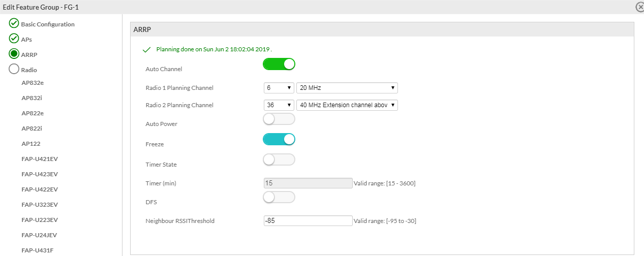
Task: Turn off the Freeze toggle
Action: [279, 139]
